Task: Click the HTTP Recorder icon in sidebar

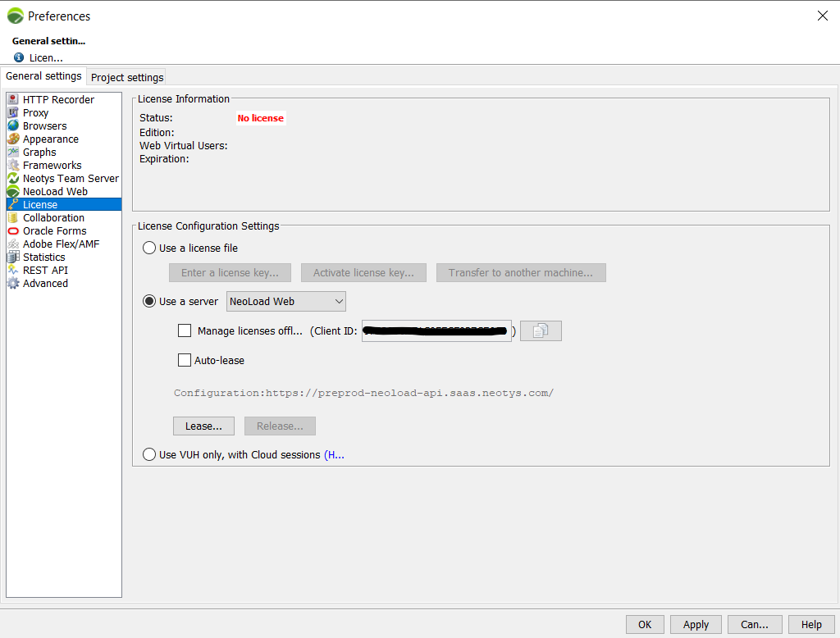Action: [x=13, y=100]
